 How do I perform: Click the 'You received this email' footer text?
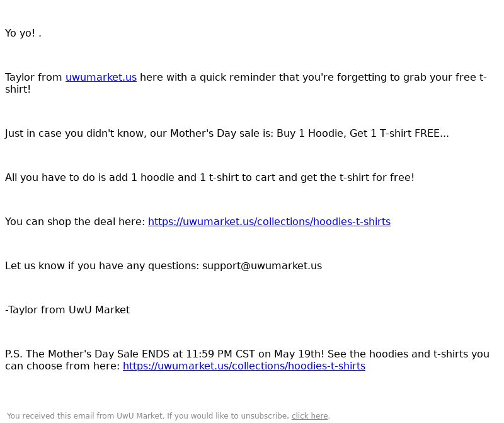click(x=147, y=416)
